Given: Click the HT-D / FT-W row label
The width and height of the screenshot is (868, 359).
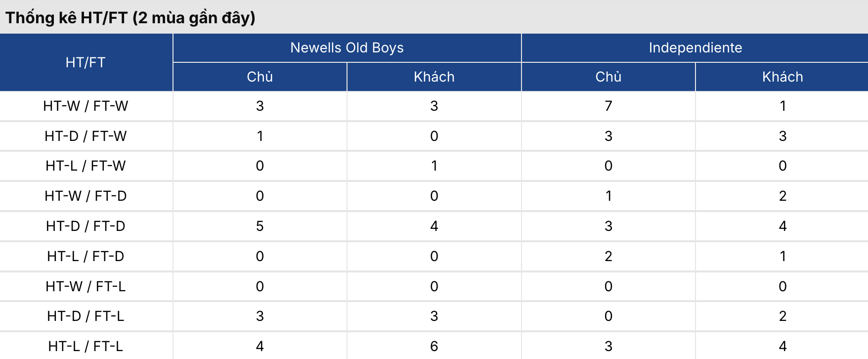Looking at the screenshot, I should coord(86,136).
